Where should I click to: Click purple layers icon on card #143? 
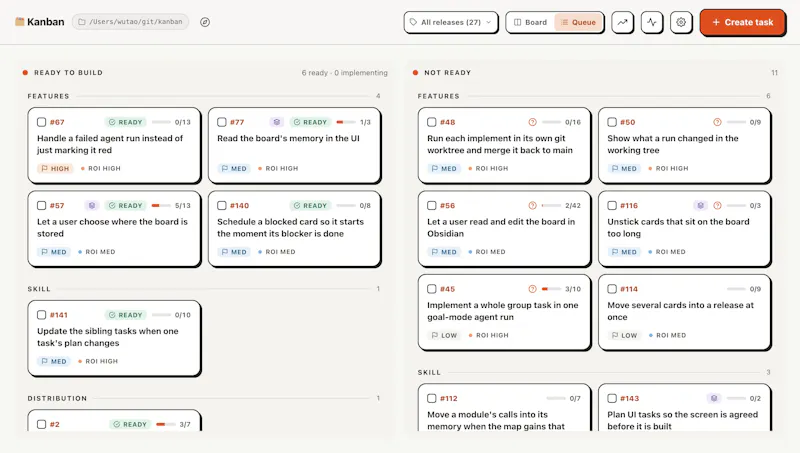(x=714, y=398)
